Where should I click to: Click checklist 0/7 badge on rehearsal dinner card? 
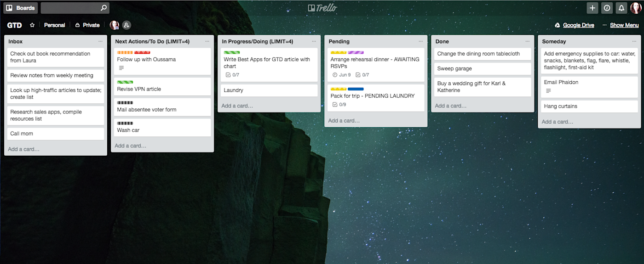[x=362, y=75]
